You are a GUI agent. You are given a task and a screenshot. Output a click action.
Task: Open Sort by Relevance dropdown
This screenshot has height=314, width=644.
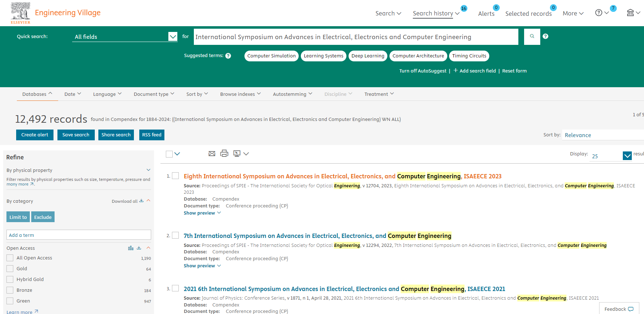coord(603,135)
